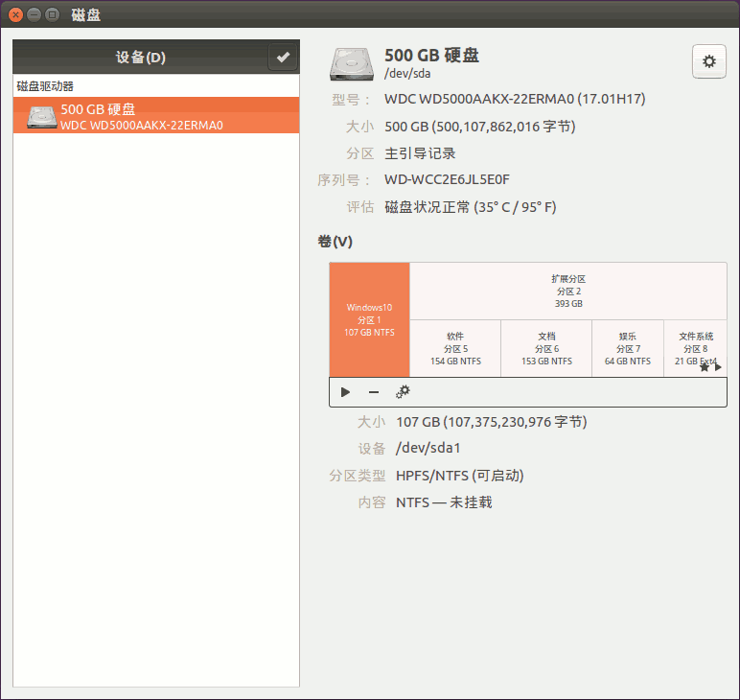Screen dimensions: 740x700
Task: Open additional partition options gears icon
Action: point(403,392)
